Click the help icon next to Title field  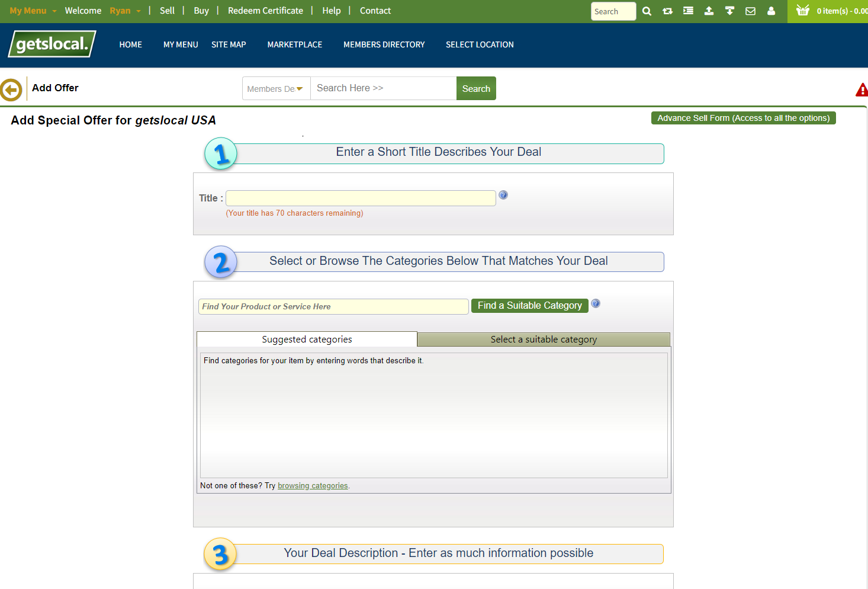click(x=503, y=195)
